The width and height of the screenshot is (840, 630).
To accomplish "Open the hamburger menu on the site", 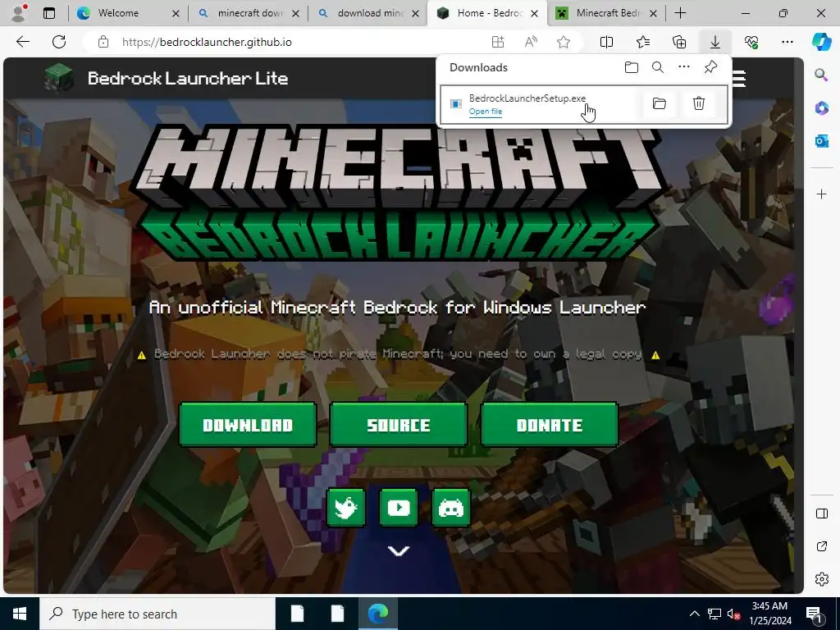I will pos(739,79).
